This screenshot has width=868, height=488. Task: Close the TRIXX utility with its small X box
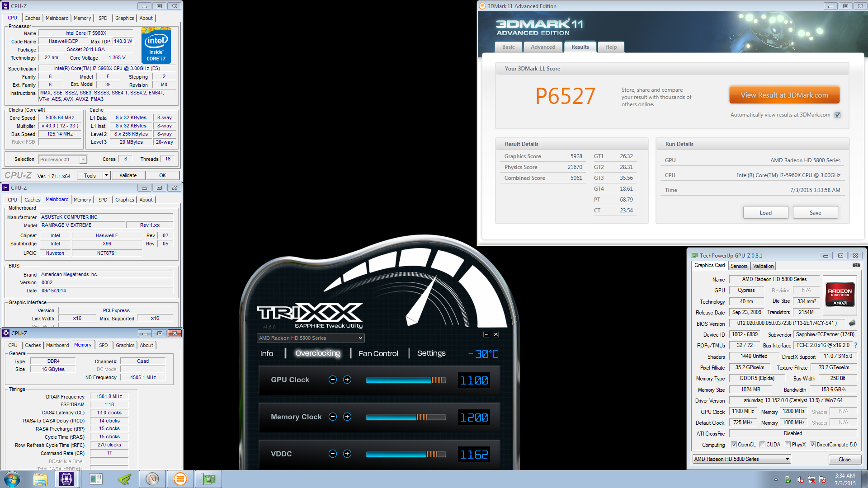(495, 334)
